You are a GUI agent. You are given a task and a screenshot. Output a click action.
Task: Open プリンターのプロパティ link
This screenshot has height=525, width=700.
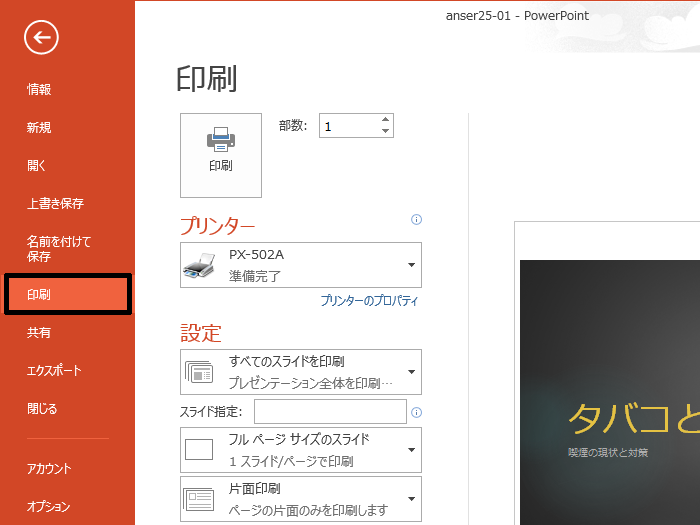(369, 300)
